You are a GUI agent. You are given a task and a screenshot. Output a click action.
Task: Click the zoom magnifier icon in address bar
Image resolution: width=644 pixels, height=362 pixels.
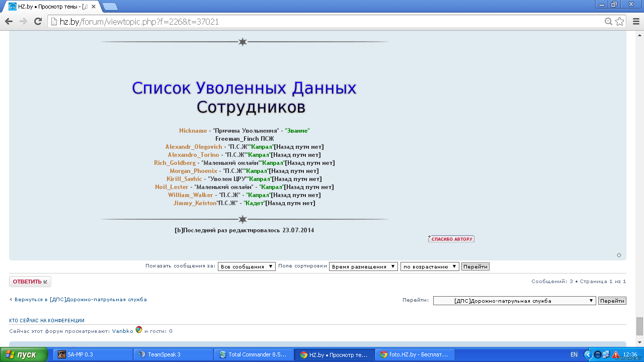pos(608,22)
